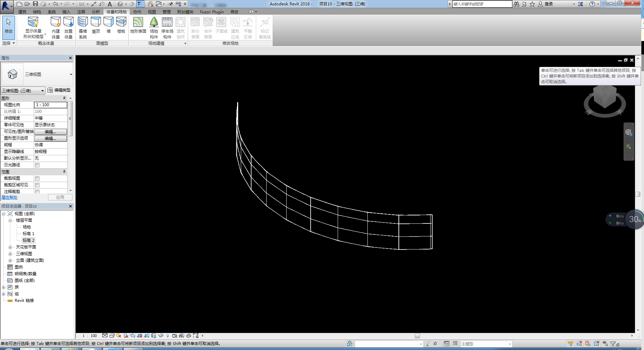Viewport: 644px width, 350px height.
Task: Toggle the 日光路径 sun path checkbox
Action: coord(37,165)
